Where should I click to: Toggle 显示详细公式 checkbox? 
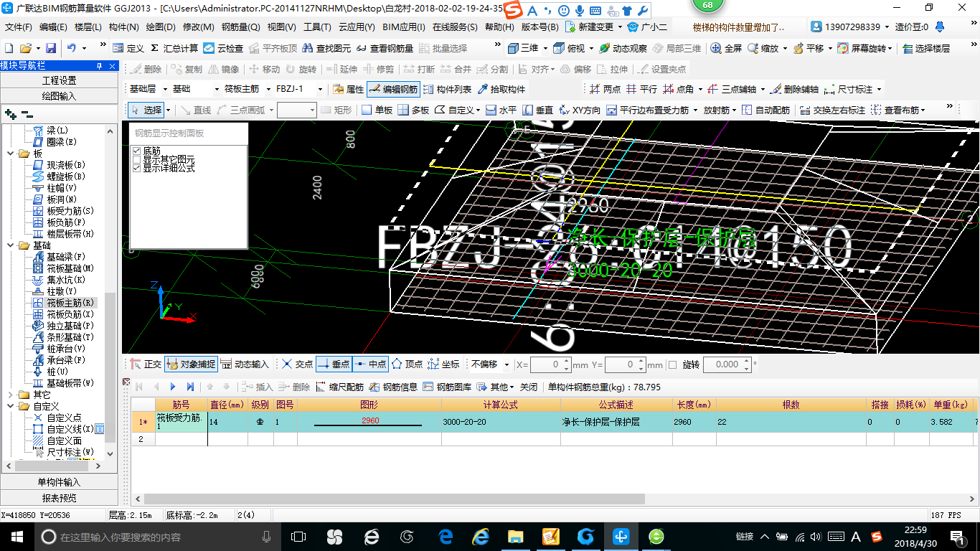point(137,168)
